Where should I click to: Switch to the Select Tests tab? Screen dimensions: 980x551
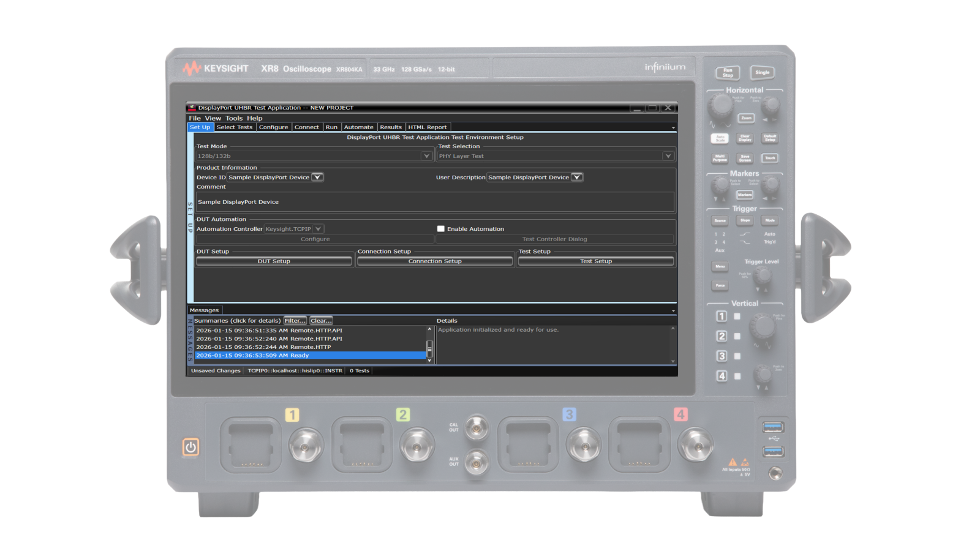[x=235, y=127]
